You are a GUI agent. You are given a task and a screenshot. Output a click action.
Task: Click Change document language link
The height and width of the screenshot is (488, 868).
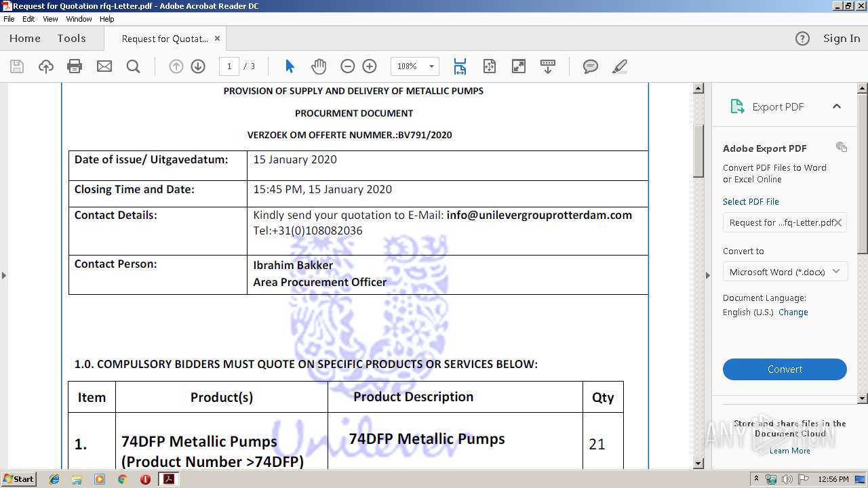(793, 312)
